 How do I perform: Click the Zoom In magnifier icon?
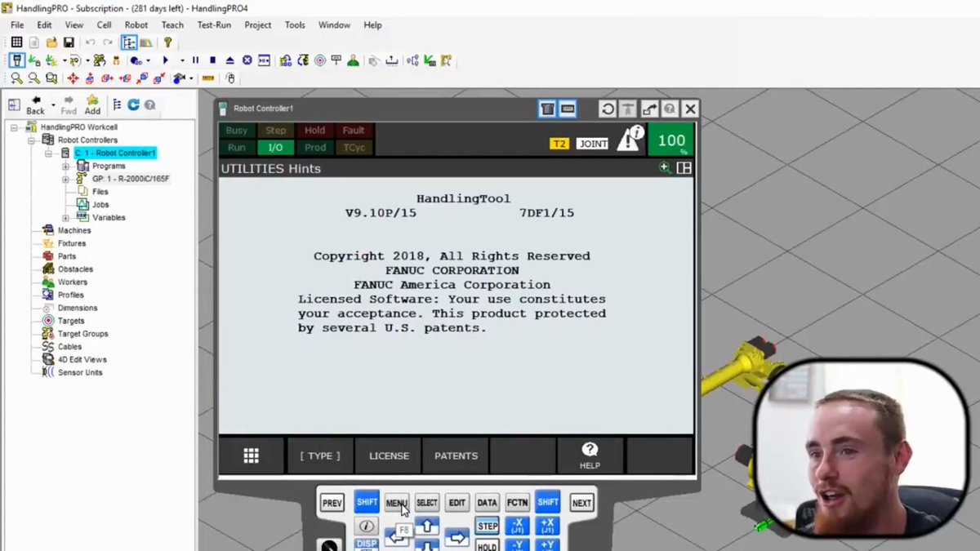(x=16, y=78)
